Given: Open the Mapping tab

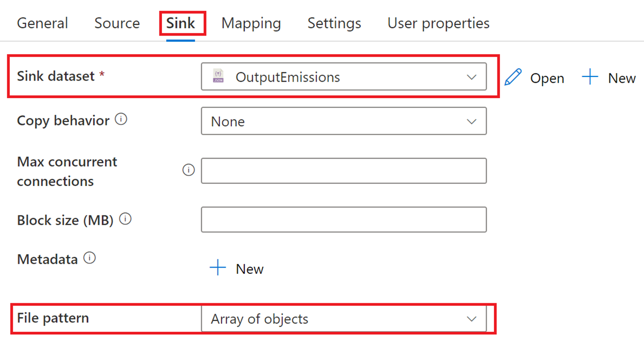Looking at the screenshot, I should pos(251,23).
